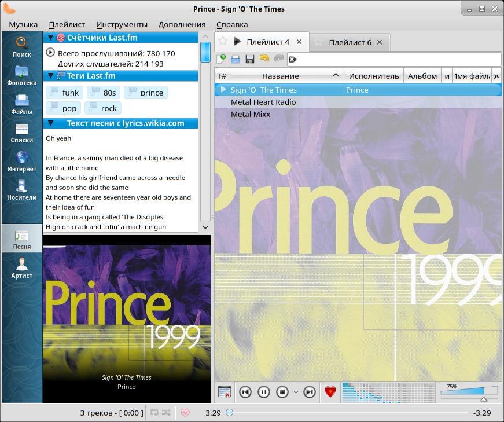Viewport: 504px width, 422px height.
Task: Open the Песня song info tab
Action: pos(22,240)
